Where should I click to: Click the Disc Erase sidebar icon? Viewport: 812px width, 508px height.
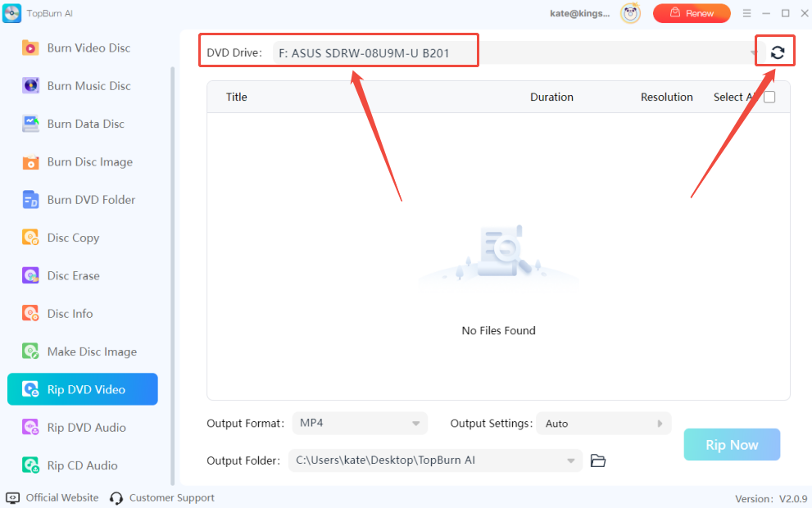[x=30, y=276]
